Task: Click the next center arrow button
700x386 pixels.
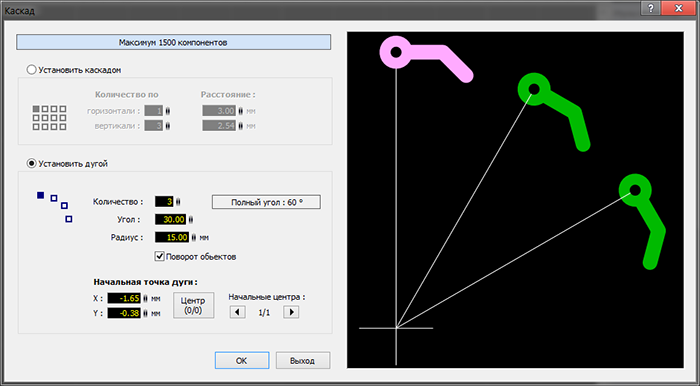Action: (291, 312)
